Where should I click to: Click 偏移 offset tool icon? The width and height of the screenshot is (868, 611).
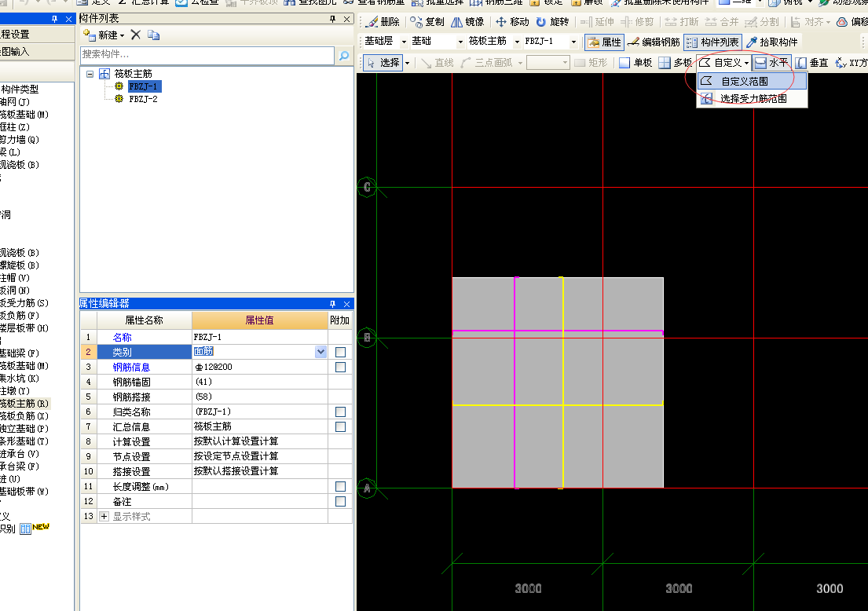tap(841, 21)
